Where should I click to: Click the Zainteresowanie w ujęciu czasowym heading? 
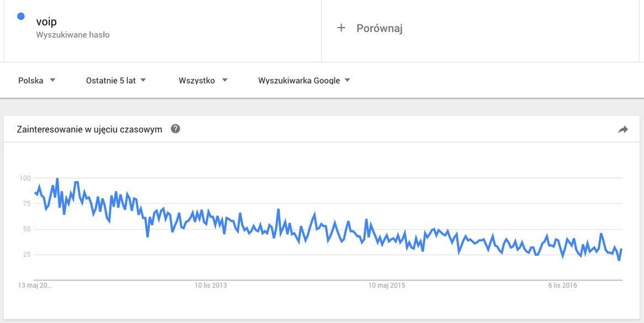[89, 129]
